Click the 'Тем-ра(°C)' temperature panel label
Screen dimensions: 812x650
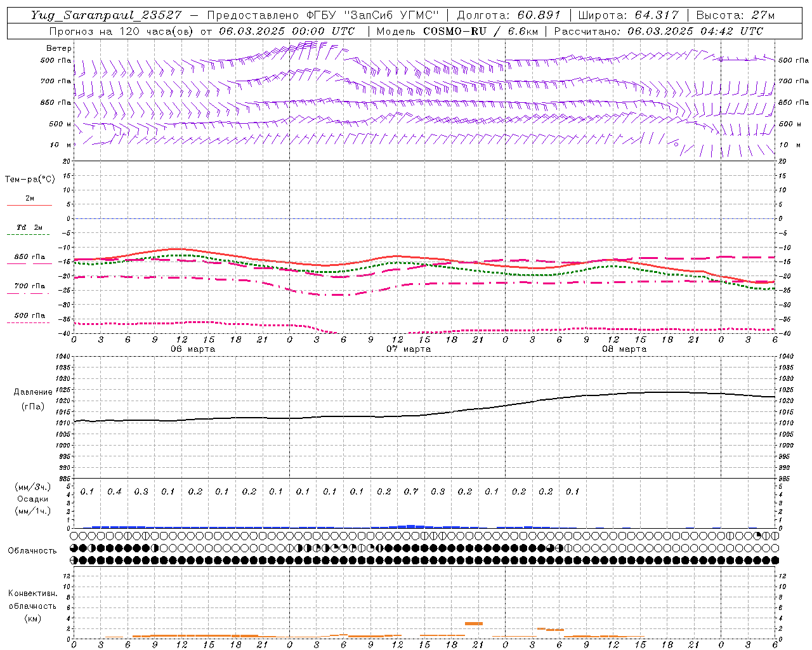point(30,180)
